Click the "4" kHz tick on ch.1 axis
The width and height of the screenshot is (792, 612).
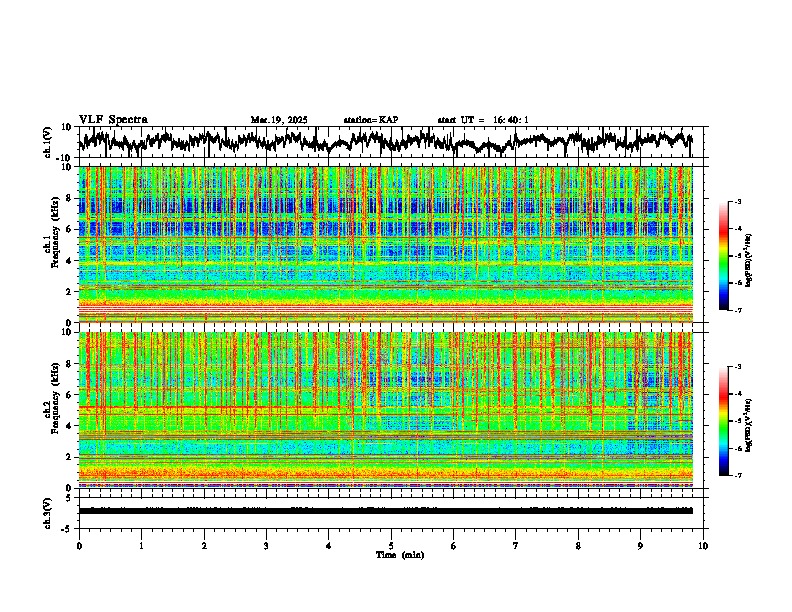pos(71,261)
